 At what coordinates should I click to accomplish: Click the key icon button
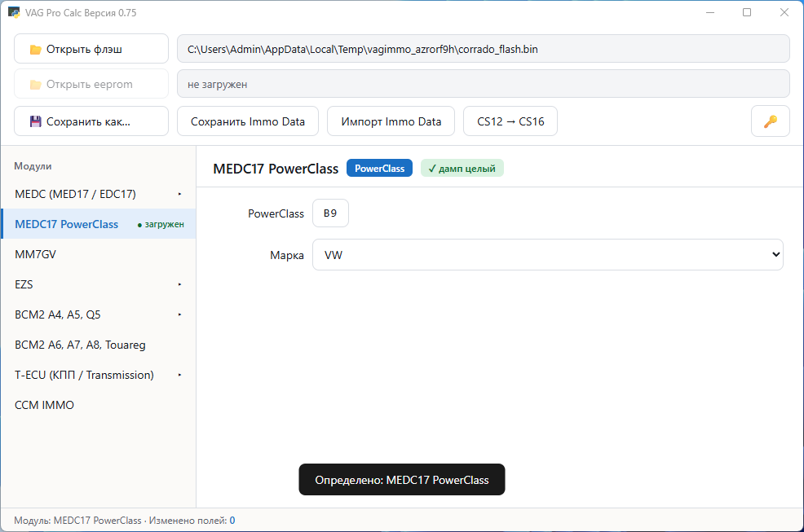[x=770, y=121]
